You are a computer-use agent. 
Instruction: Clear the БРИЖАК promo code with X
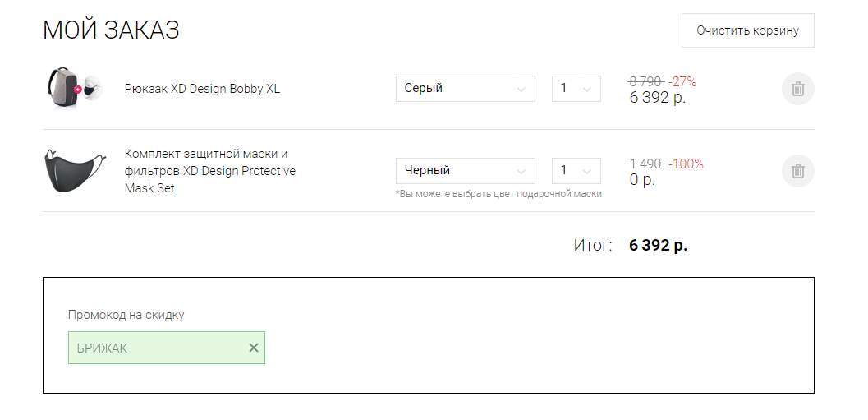(254, 348)
